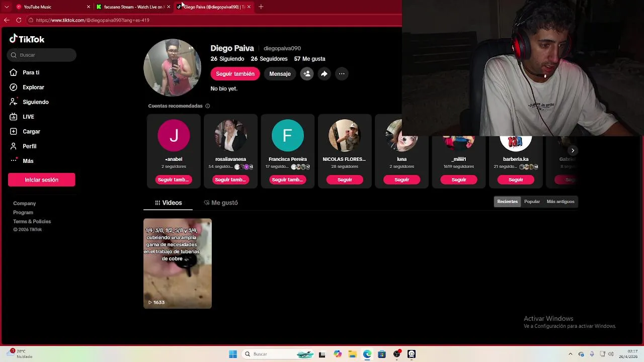Click the TikTok logo
The image size is (644, 362).
pyautogui.click(x=27, y=39)
